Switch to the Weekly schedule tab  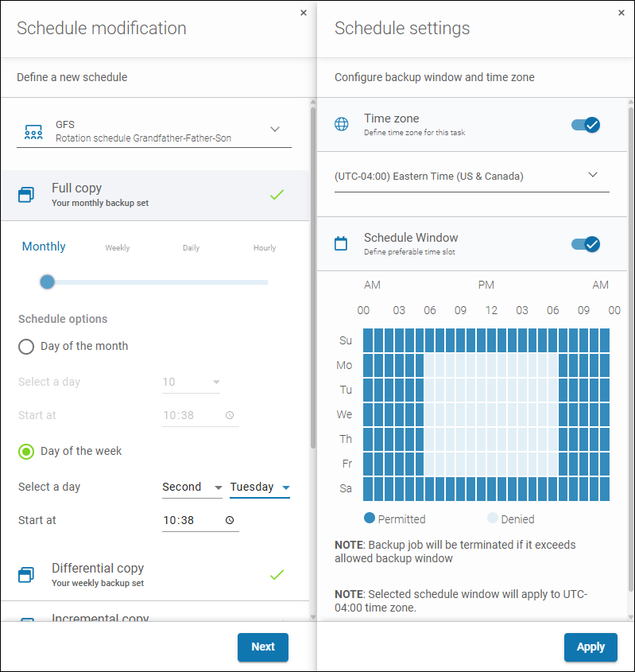(x=118, y=247)
